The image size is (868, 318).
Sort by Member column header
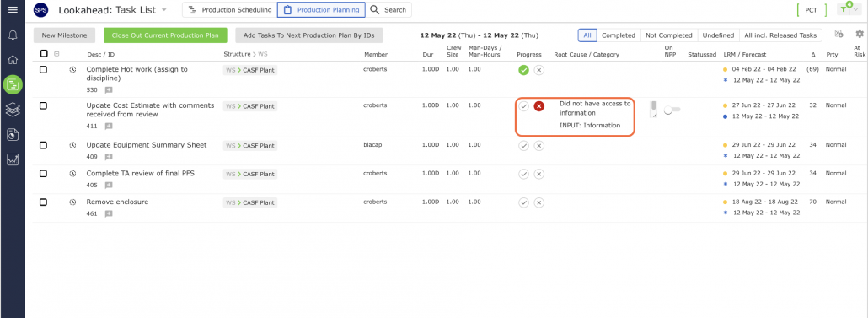[375, 54]
